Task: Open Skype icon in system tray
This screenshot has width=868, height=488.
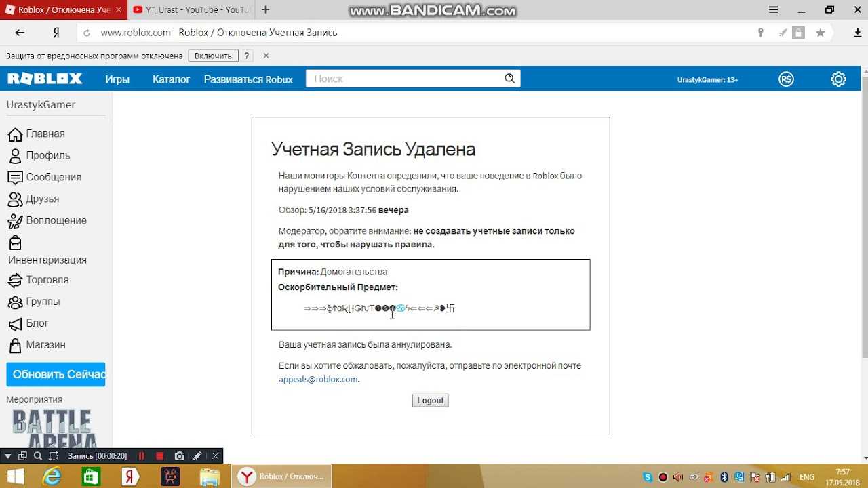Action: pos(648,477)
